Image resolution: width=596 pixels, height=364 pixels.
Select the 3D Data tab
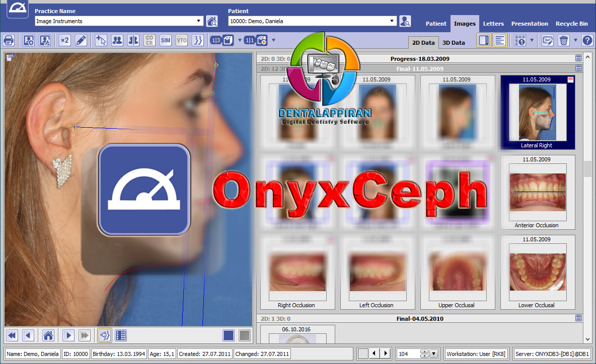pyautogui.click(x=454, y=43)
